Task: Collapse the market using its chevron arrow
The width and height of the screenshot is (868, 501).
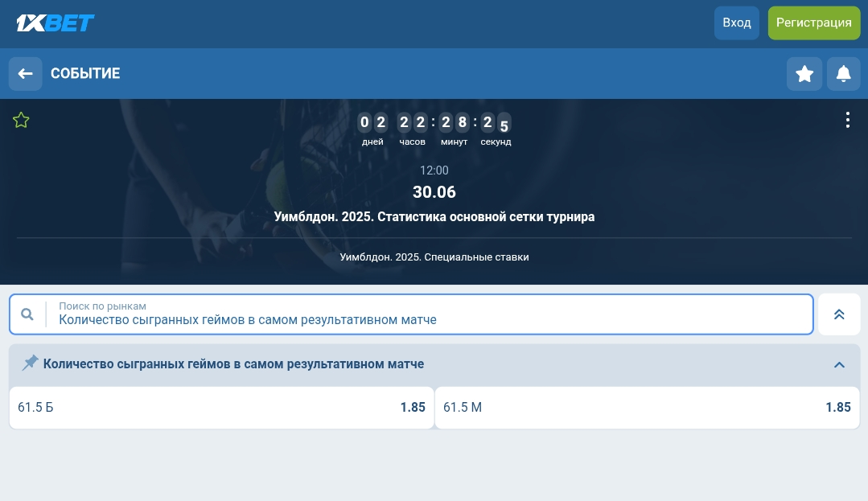Action: 839,364
